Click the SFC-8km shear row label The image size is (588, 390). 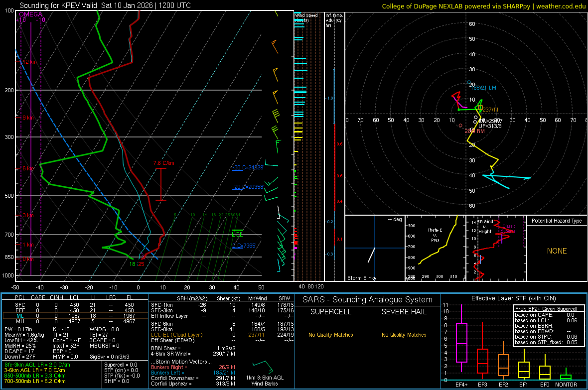coord(161,329)
